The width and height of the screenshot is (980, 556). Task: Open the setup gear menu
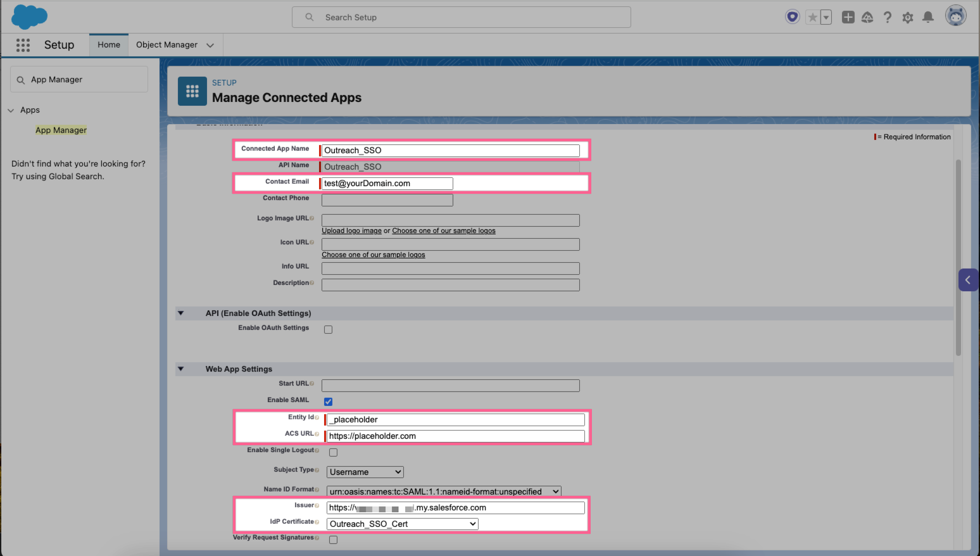click(x=908, y=17)
